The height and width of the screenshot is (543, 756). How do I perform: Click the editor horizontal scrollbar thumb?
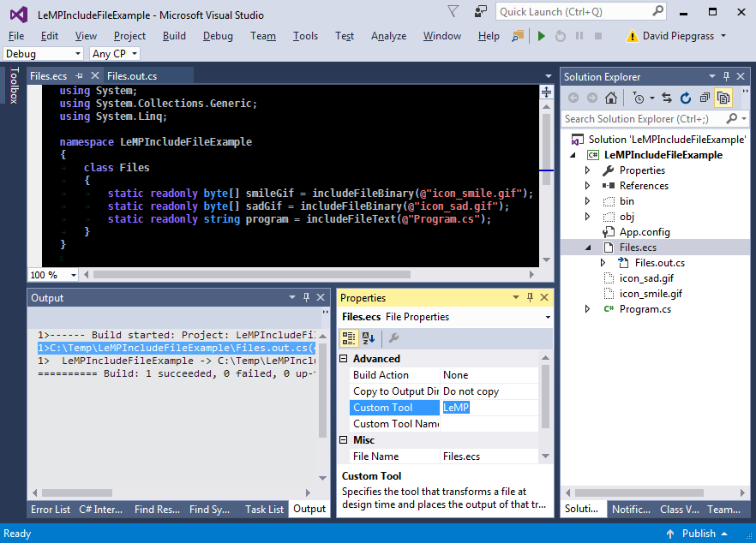[x=252, y=275]
